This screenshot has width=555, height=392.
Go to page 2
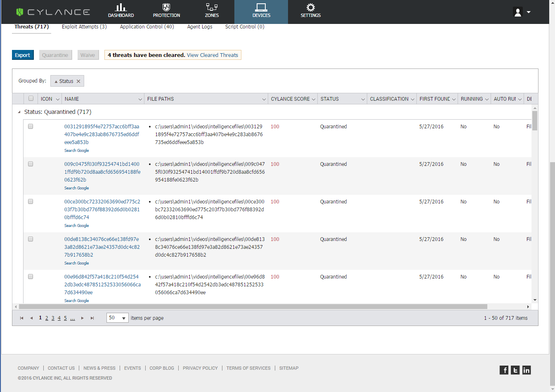(47, 318)
